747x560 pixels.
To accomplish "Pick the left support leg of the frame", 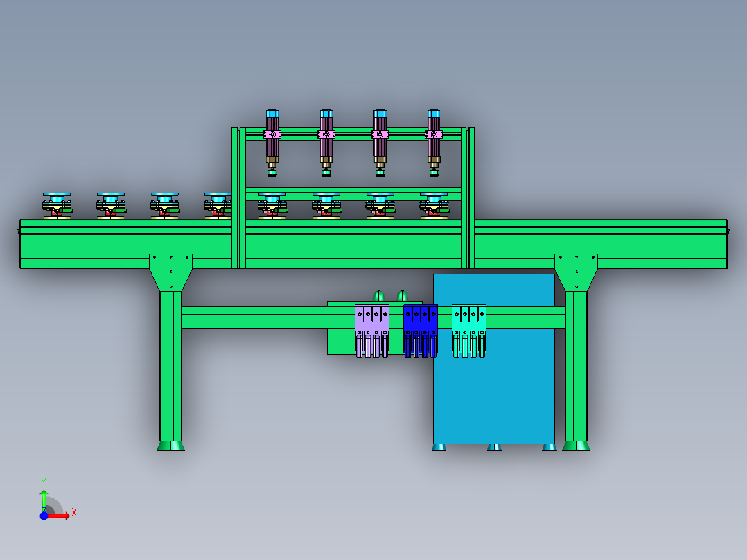I will (170, 366).
